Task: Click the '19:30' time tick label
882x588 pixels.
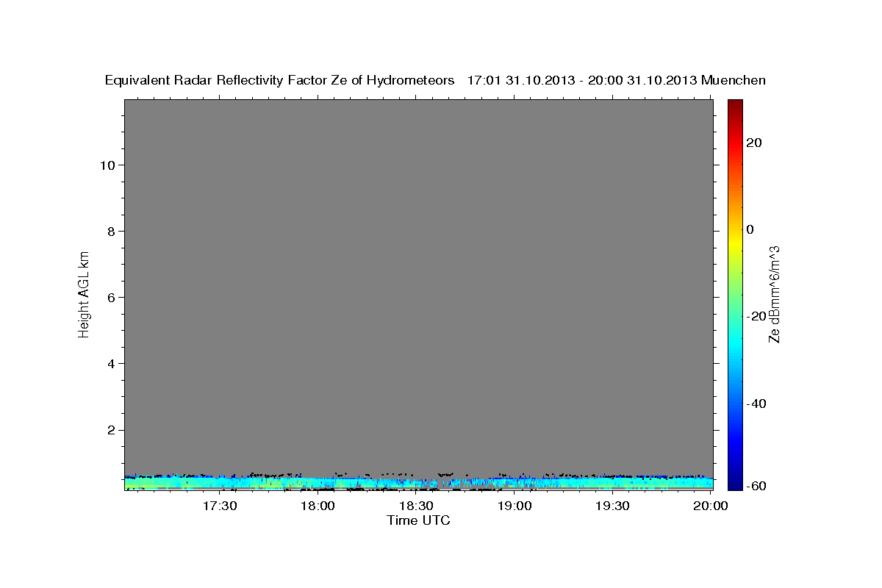Action: 612,506
